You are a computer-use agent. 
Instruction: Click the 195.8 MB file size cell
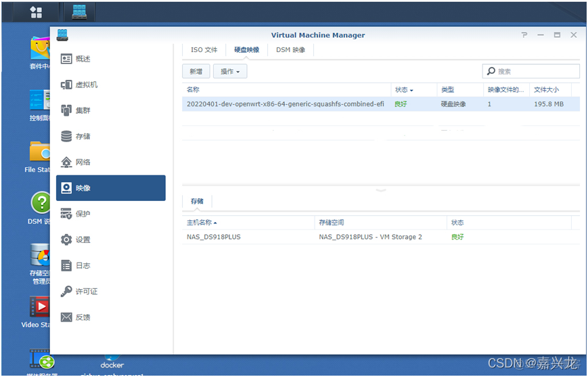click(549, 104)
